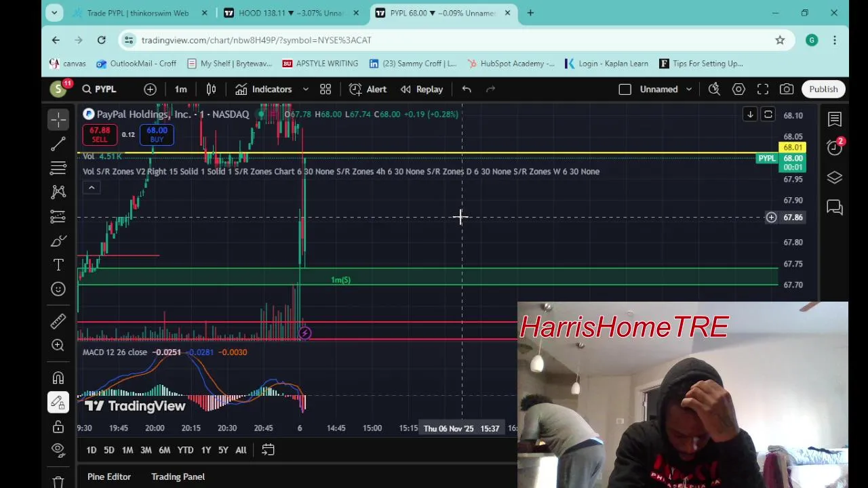Click the Redo arrow
This screenshot has height=488, width=868.
tap(491, 89)
